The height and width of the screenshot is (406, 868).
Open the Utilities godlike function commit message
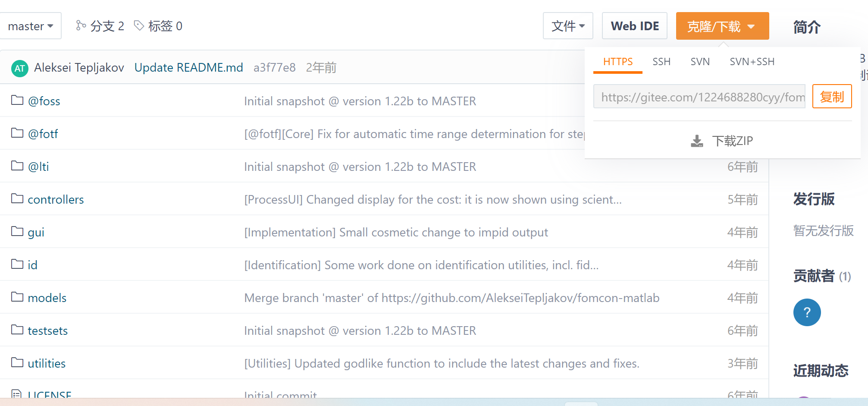click(442, 363)
